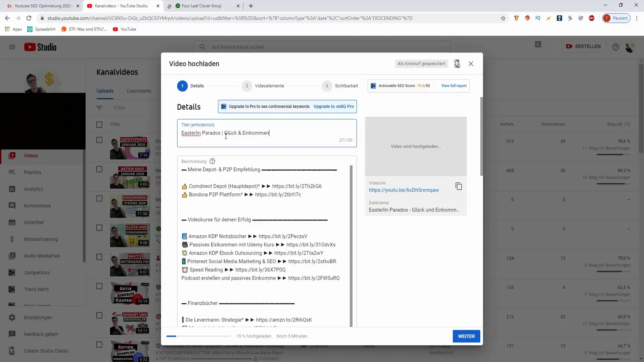Open Monetarisierung in the sidebar
644x362 pixels.
click(x=41, y=239)
